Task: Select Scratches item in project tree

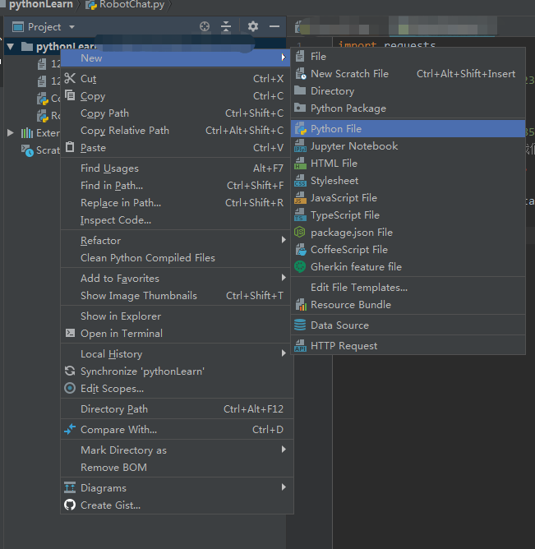Action: coord(40,150)
